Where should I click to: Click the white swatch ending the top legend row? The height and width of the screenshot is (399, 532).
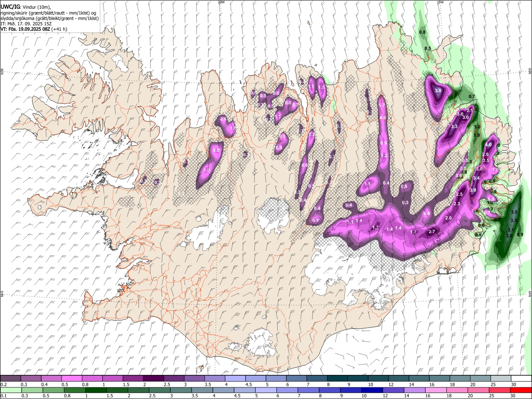pyautogui.click(x=521, y=378)
